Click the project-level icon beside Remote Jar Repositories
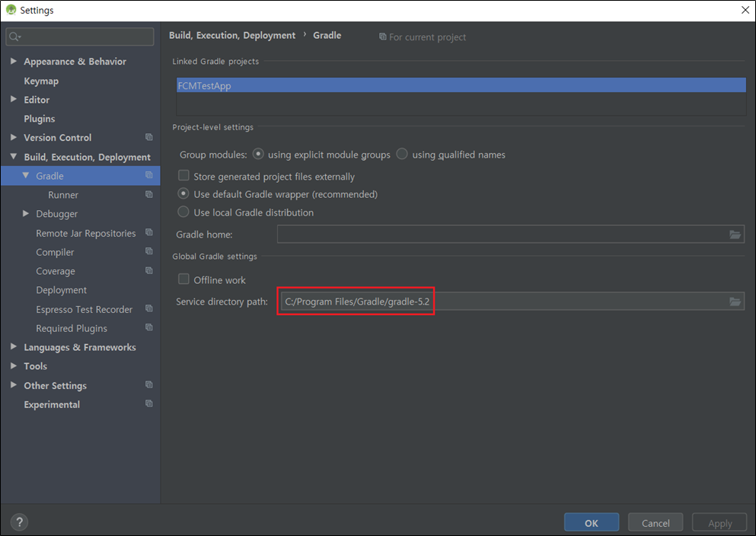 tap(149, 232)
